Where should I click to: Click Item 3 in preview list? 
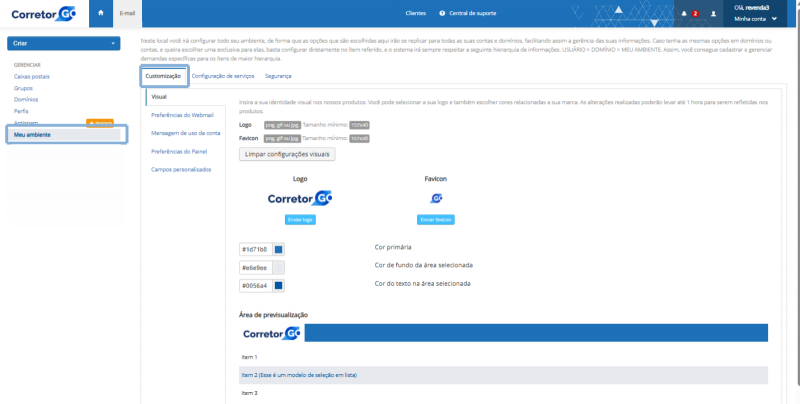point(249,393)
